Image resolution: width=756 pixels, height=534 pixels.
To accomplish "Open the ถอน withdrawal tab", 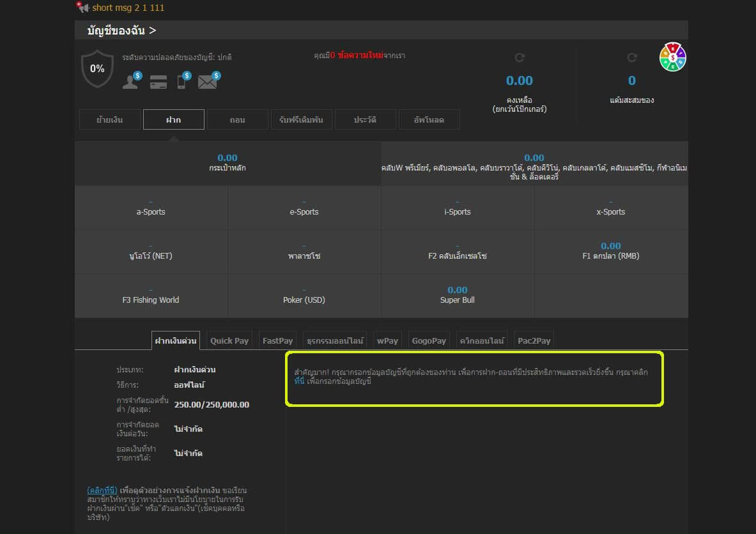I will click(x=237, y=119).
